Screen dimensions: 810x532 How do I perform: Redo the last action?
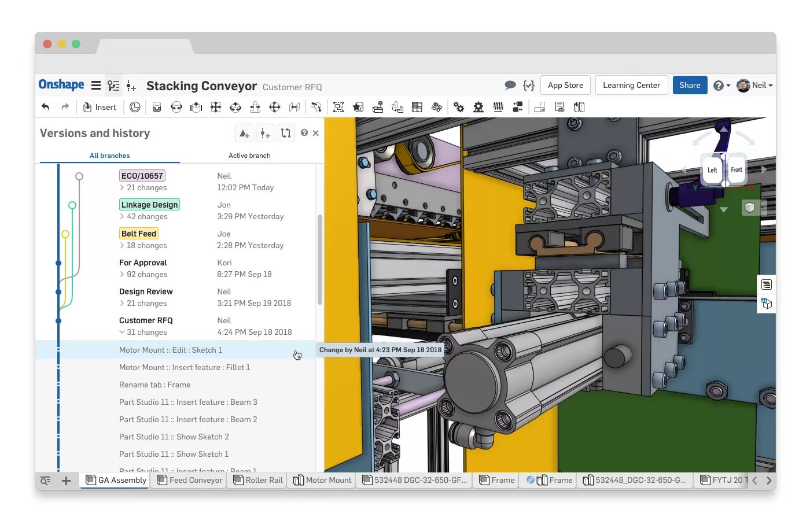click(65, 107)
